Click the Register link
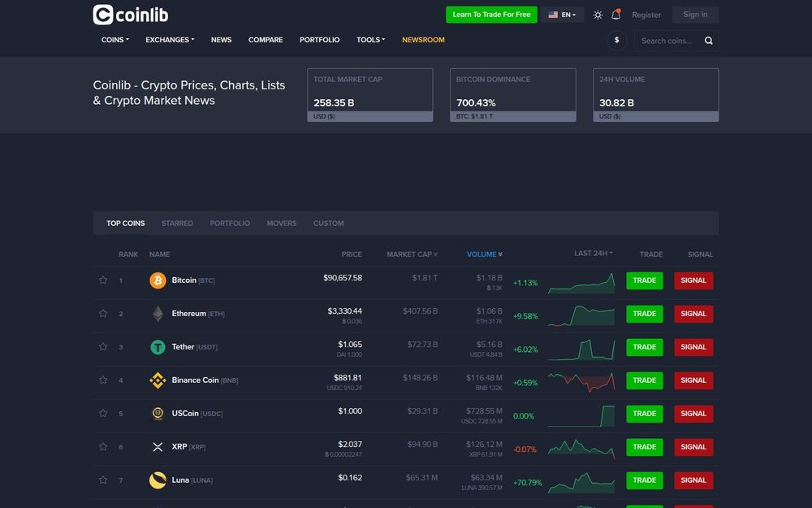This screenshot has height=508, width=812. 646,15
